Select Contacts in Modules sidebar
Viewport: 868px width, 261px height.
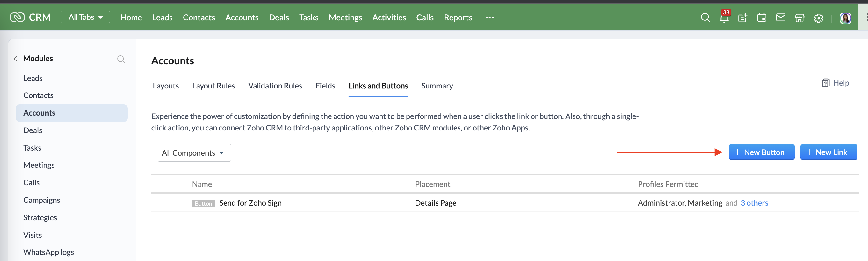pos(38,95)
